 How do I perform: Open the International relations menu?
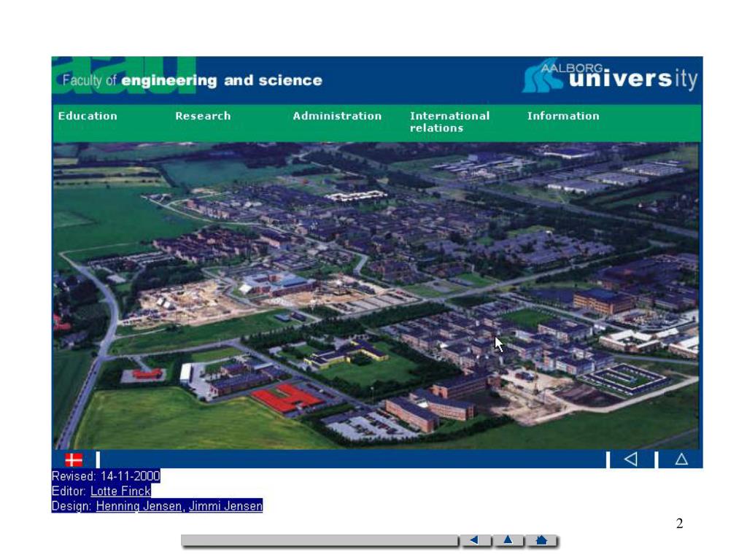[449, 122]
